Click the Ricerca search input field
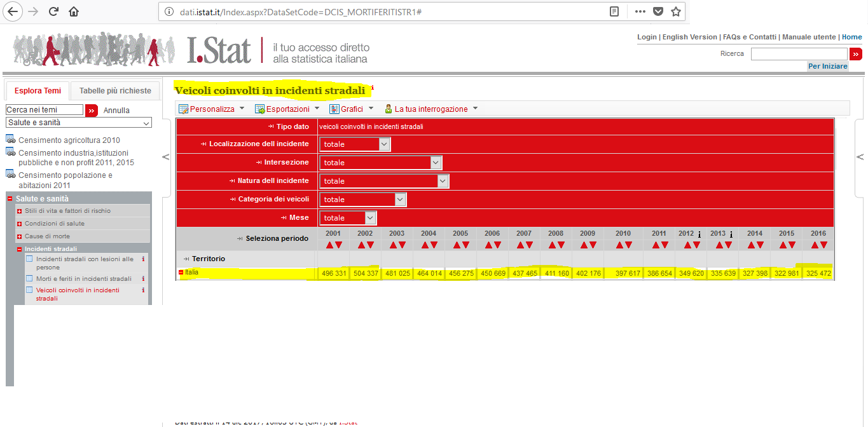Viewport: 868px width, 427px height. [799, 54]
